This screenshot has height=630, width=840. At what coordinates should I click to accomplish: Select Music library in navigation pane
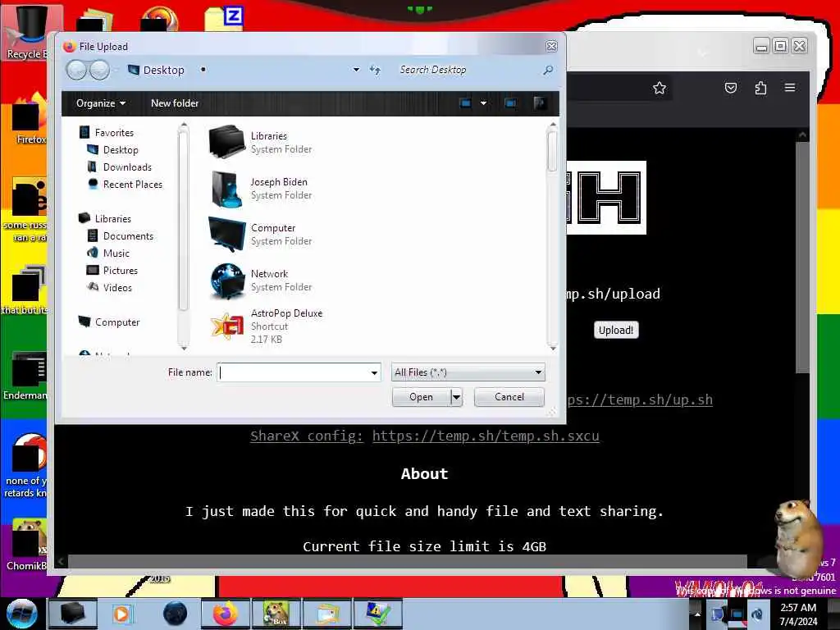click(x=116, y=253)
